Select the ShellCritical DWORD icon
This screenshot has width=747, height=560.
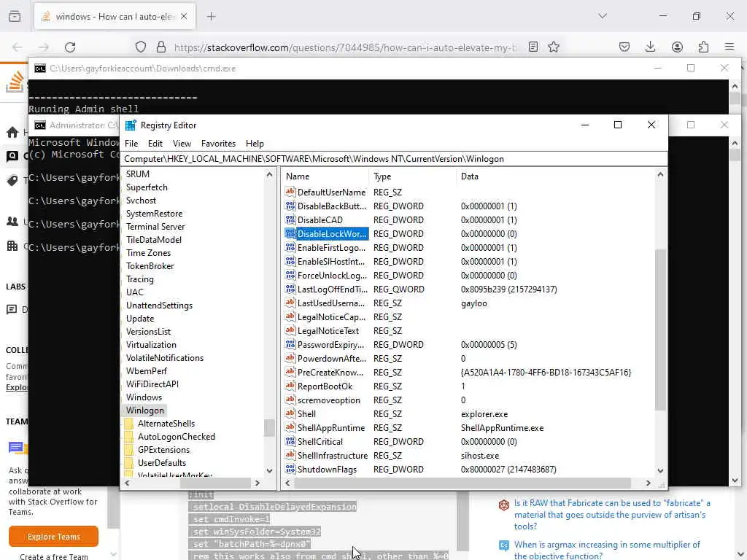click(x=290, y=441)
